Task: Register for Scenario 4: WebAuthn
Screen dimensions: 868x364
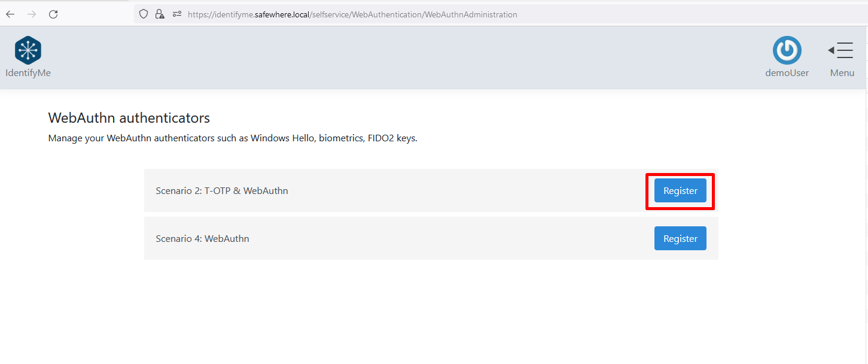Action: pos(680,238)
